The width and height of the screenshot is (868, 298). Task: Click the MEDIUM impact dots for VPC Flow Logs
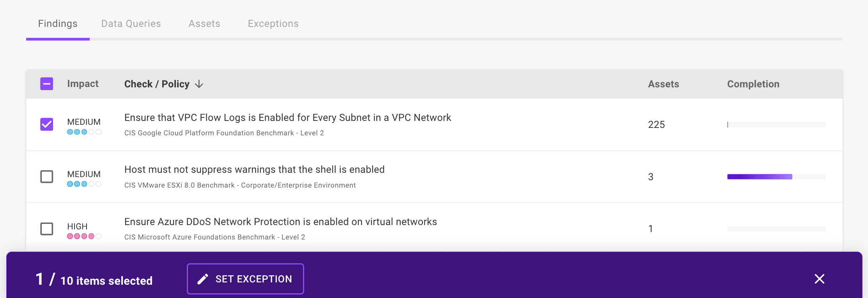(84, 132)
